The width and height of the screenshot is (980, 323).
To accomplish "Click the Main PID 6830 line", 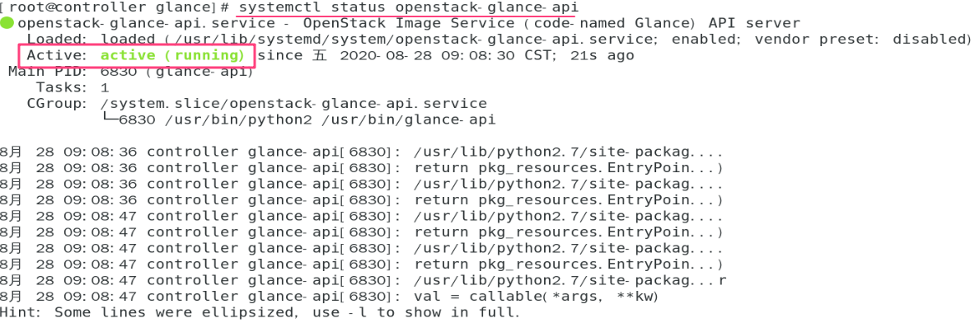I will tap(130, 72).
